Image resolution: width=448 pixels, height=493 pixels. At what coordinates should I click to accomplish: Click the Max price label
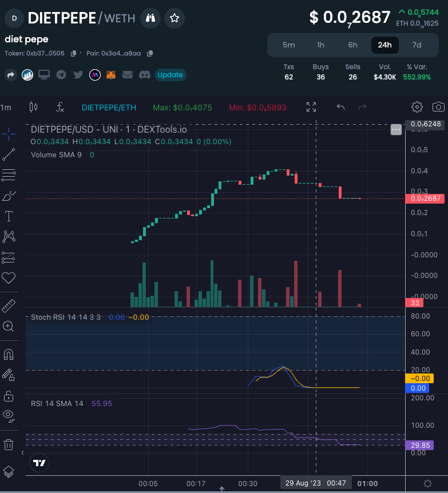point(183,108)
